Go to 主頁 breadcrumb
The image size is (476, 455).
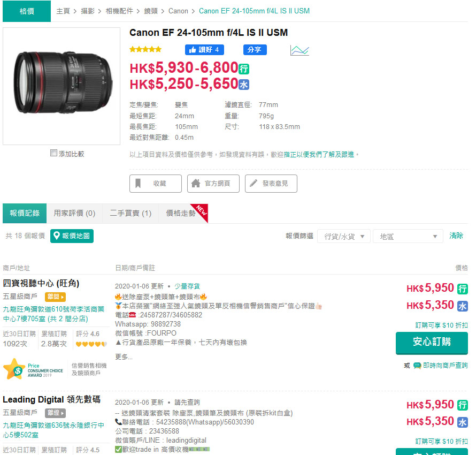pos(63,11)
